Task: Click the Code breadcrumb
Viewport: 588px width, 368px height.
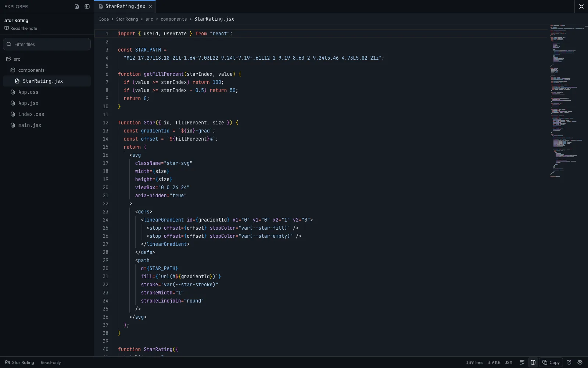Action: tap(104, 19)
